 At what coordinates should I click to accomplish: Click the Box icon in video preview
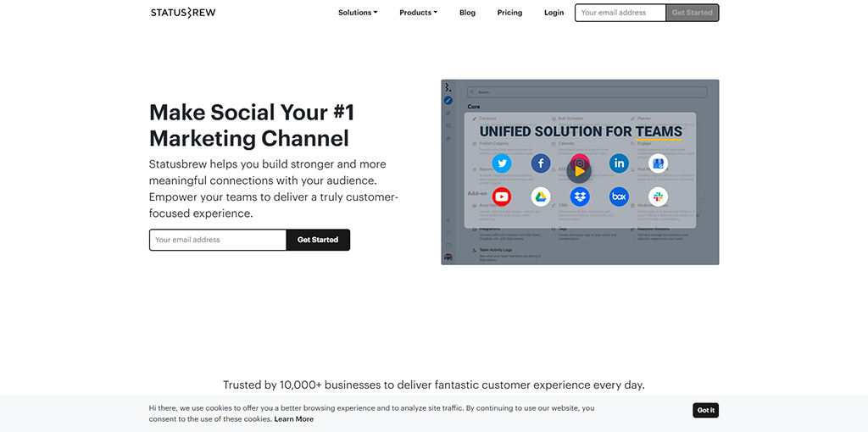(x=619, y=197)
